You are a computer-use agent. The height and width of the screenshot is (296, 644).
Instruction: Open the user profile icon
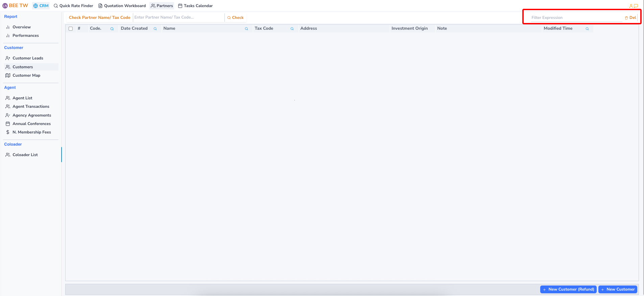pos(631,6)
